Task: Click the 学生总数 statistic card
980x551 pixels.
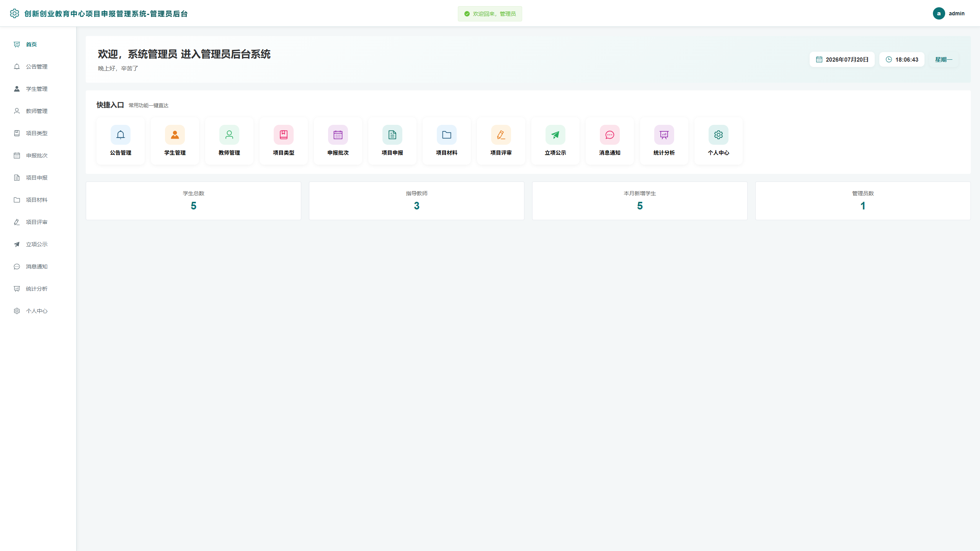Action: point(193,201)
